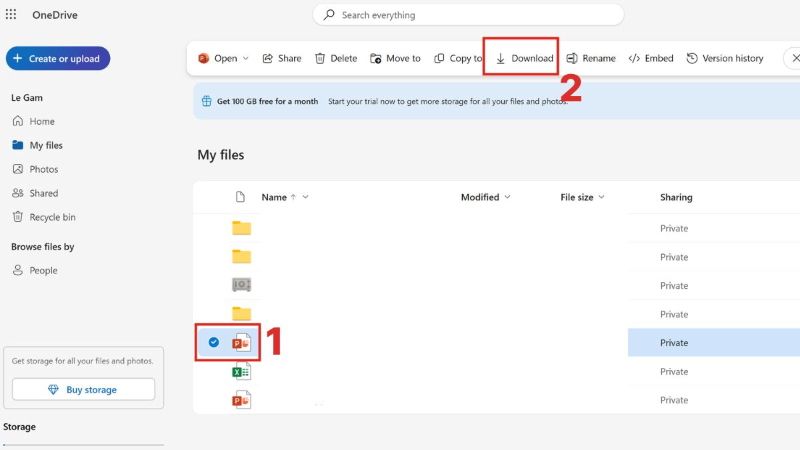Click the last PowerPoint file icon

click(241, 400)
